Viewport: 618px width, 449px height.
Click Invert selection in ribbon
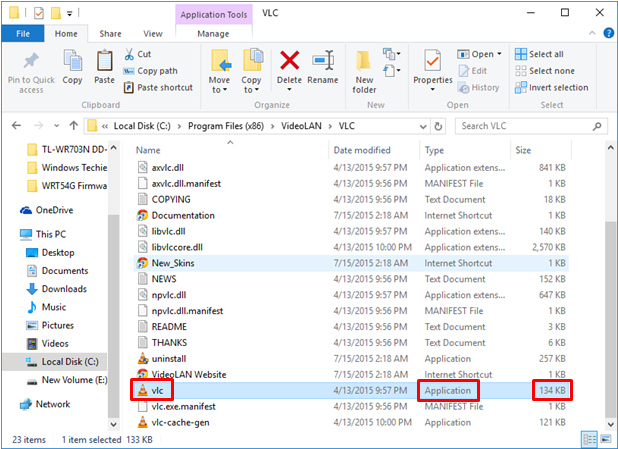click(x=551, y=88)
